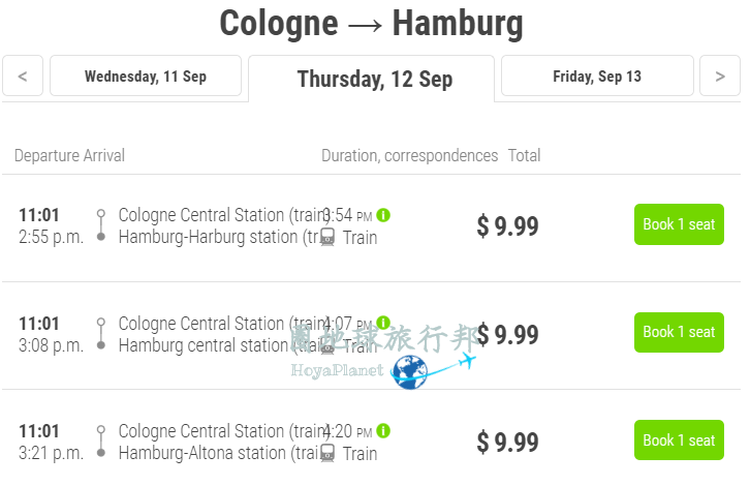Go to previous dates with left arrow

22,76
